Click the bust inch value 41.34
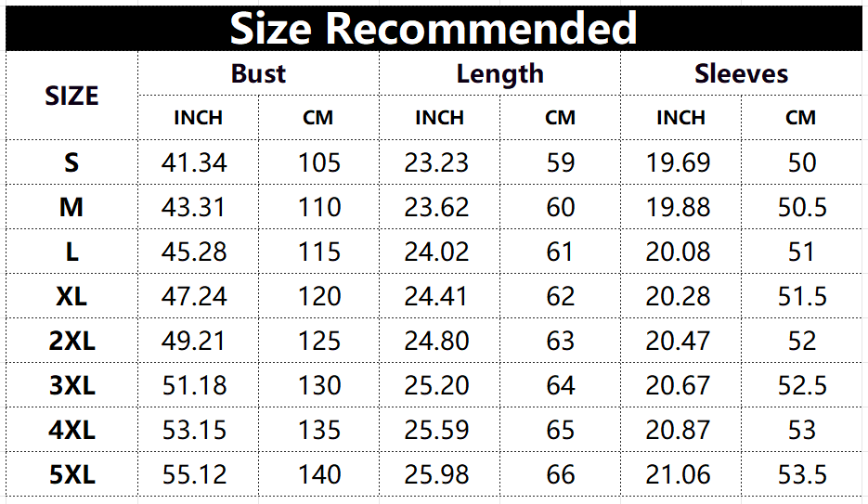 tap(194, 162)
